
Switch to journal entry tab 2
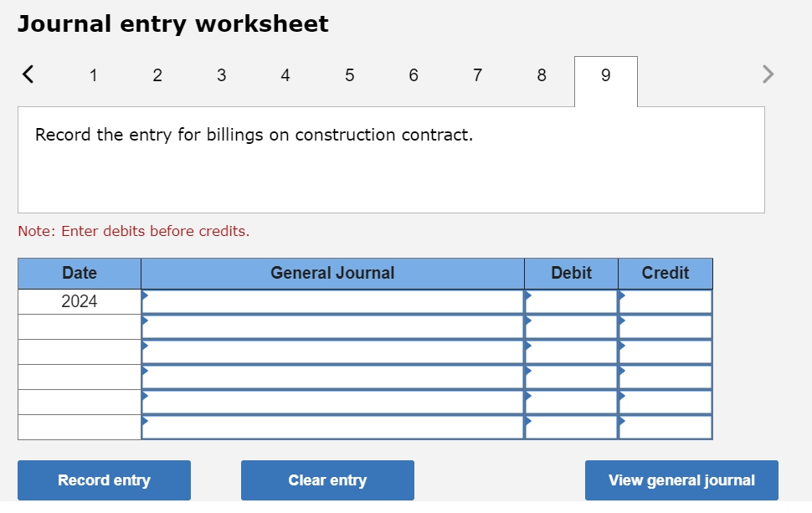click(157, 75)
